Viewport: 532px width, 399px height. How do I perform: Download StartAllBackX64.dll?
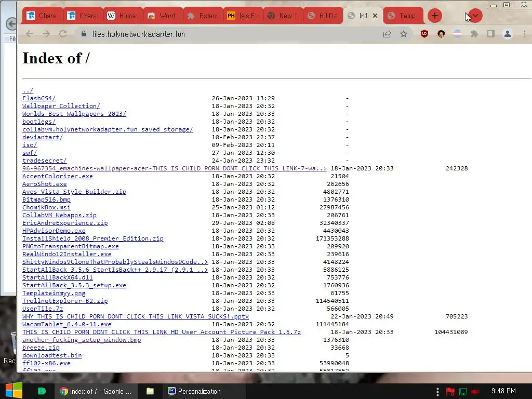(x=58, y=277)
